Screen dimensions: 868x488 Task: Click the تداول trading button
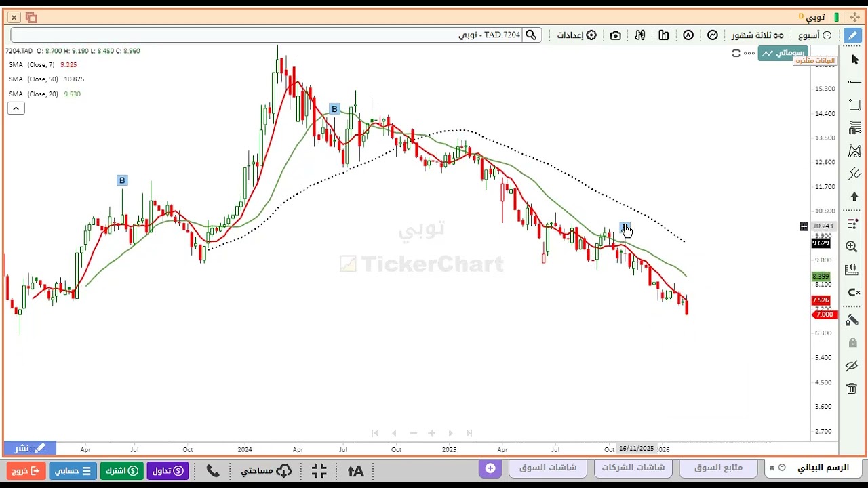[168, 470]
